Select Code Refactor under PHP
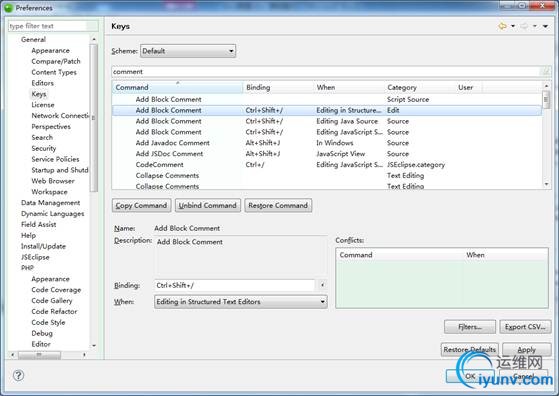This screenshot has width=559, height=396. tap(54, 312)
